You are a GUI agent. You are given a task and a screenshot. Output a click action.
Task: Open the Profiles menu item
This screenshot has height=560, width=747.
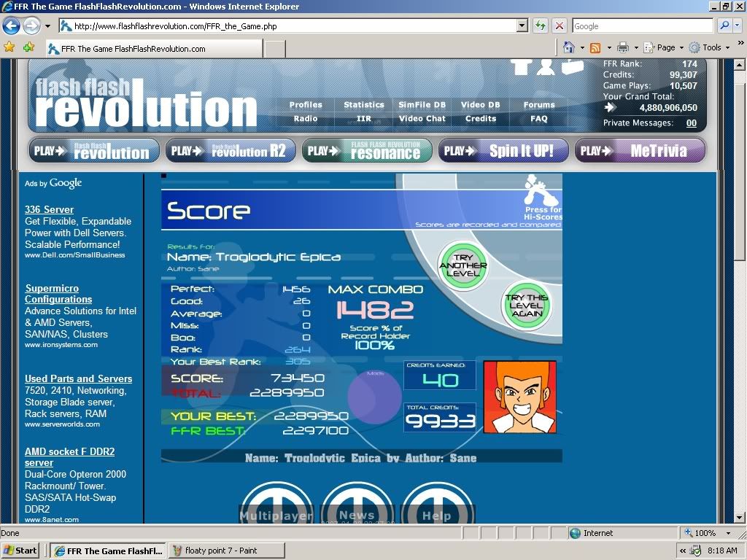[306, 105]
